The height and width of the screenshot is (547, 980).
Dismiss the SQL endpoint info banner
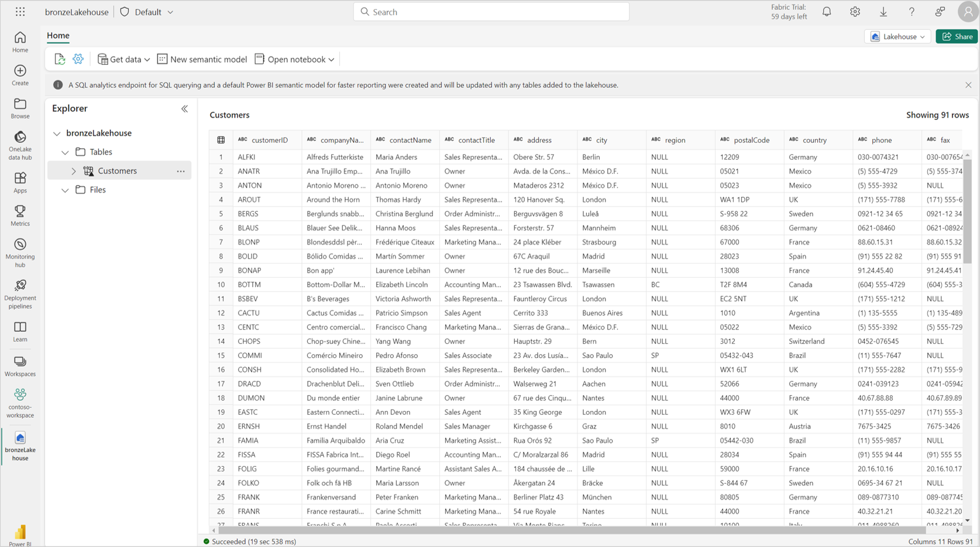[968, 85]
